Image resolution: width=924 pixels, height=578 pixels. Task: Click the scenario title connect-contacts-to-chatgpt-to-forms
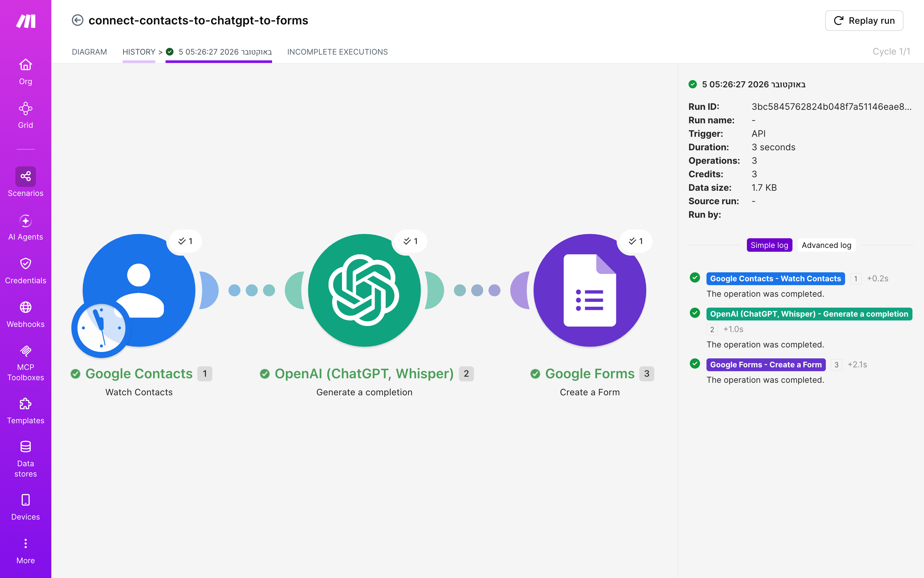coord(198,20)
